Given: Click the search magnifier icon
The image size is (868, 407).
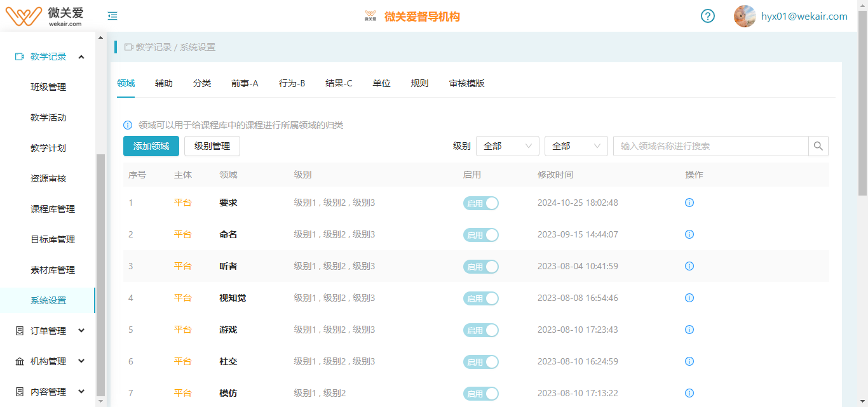Looking at the screenshot, I should pyautogui.click(x=818, y=146).
